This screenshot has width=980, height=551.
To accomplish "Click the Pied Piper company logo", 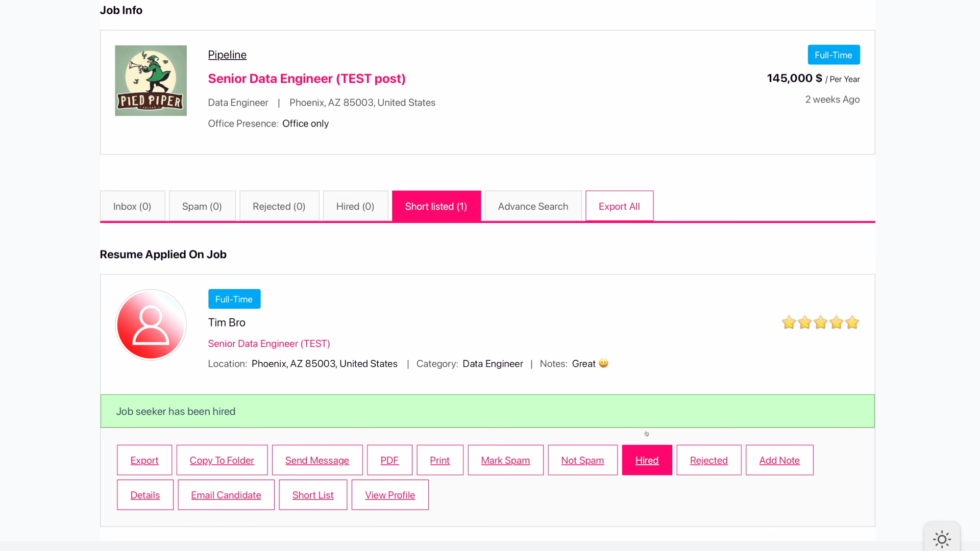I will (x=151, y=81).
